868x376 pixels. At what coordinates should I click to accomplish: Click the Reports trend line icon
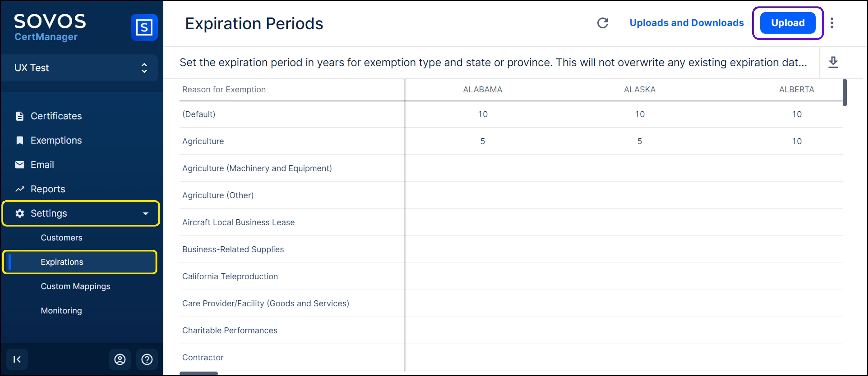[20, 189]
